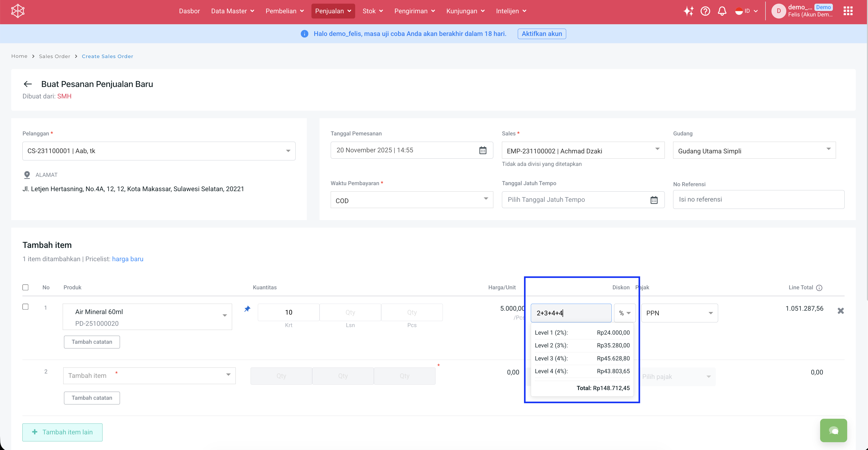Open the apps grid icon

coord(848,11)
